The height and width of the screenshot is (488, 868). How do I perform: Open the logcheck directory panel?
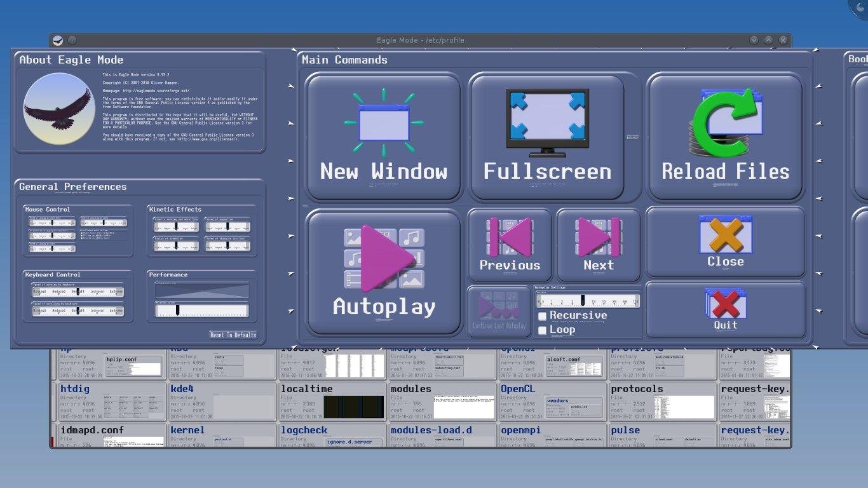332,436
